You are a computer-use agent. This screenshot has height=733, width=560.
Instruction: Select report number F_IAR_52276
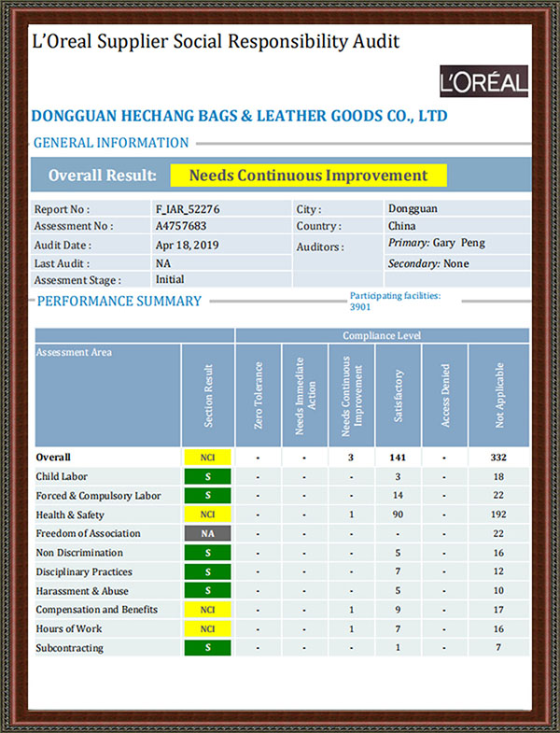(x=188, y=209)
